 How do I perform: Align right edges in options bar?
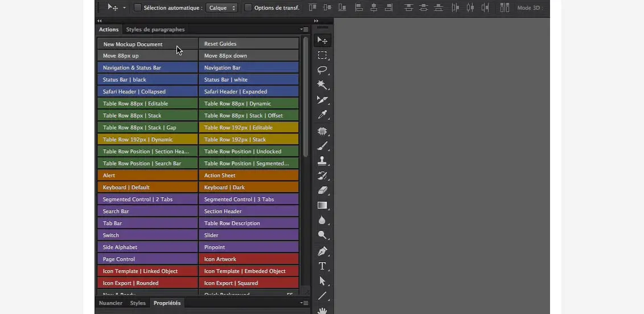tap(388, 7)
